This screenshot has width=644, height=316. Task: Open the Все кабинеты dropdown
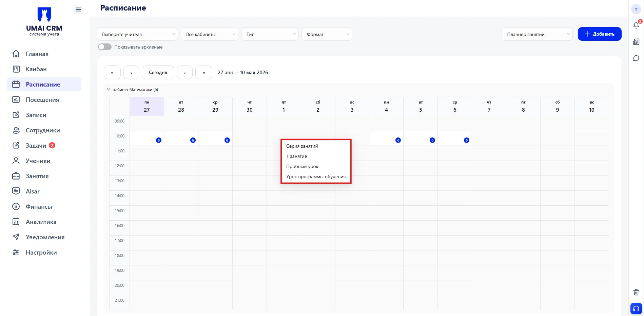210,34
